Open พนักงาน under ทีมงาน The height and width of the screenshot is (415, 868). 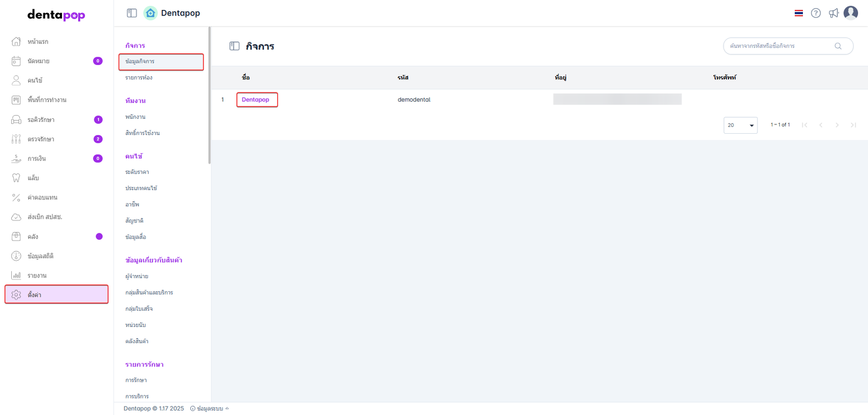(135, 116)
